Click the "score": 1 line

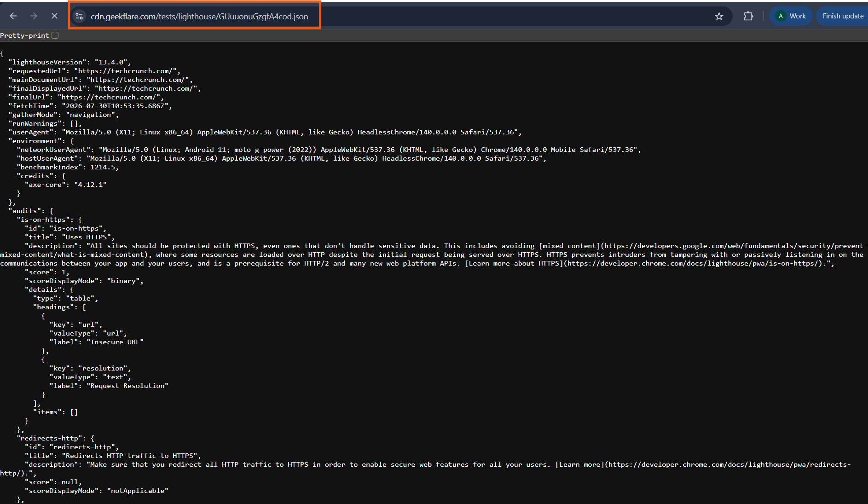pos(47,272)
